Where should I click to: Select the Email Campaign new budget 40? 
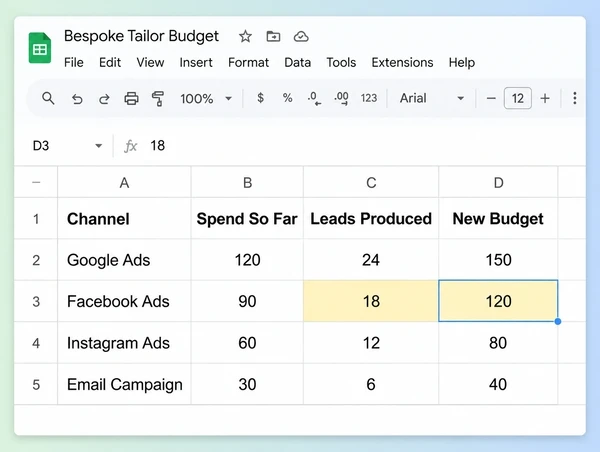[x=498, y=384]
